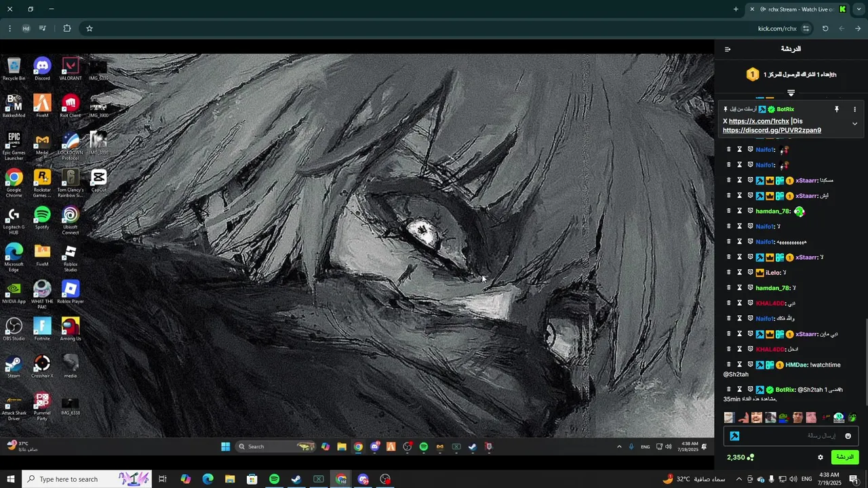Open the gift subscription leaderboard banner
This screenshot has width=868, height=488.
(x=791, y=75)
